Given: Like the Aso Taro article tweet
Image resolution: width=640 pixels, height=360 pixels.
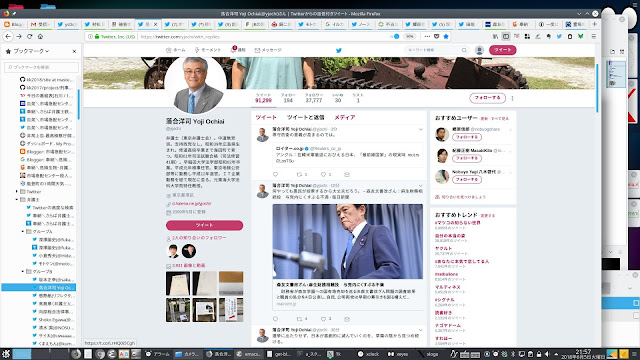Looking at the screenshot, I should (323, 319).
